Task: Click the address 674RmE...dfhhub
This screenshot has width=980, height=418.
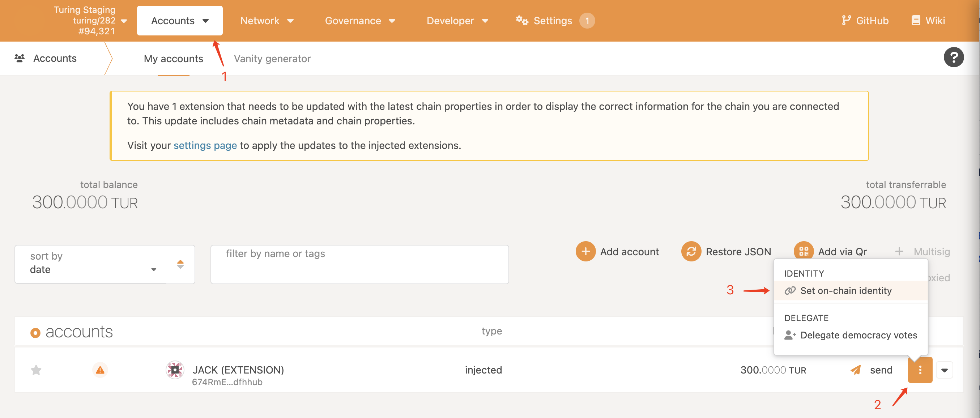Action: point(227,382)
